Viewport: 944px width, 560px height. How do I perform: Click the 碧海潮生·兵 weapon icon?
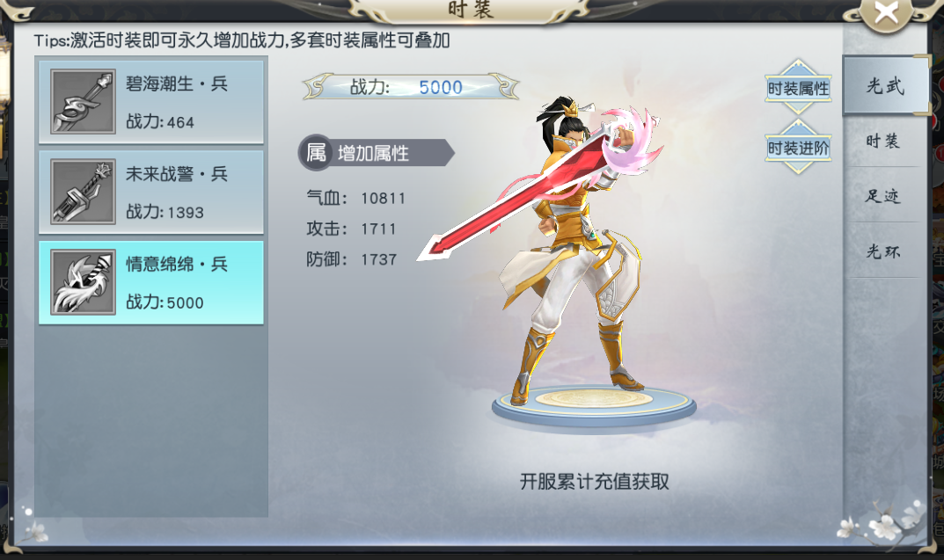[83, 101]
